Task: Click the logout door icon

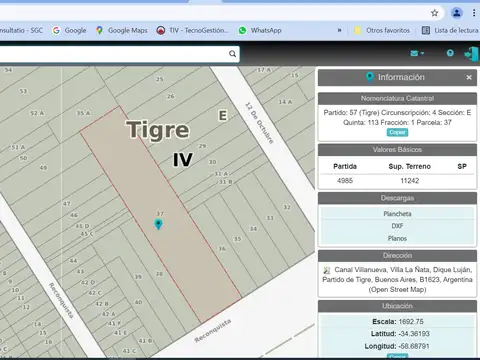Action: [x=471, y=54]
